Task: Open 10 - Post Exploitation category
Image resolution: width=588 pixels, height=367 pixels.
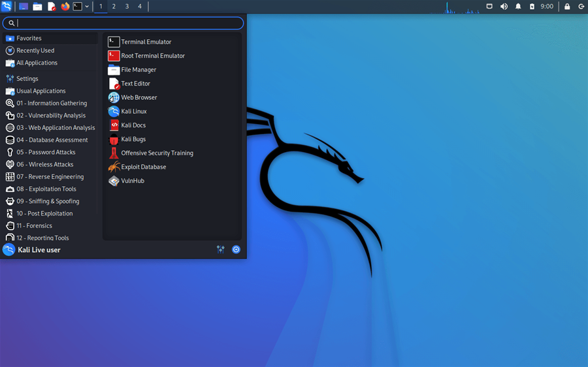Action: (50, 214)
